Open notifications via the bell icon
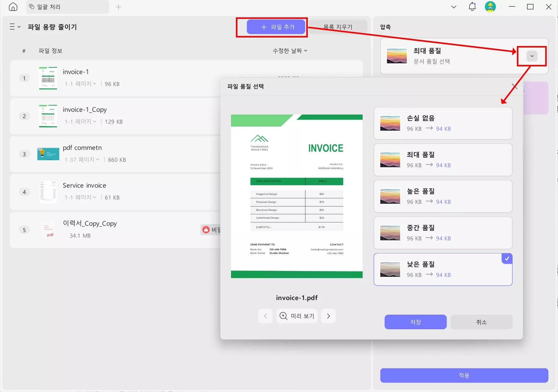Screen dimensions: 558x392 (472, 6)
